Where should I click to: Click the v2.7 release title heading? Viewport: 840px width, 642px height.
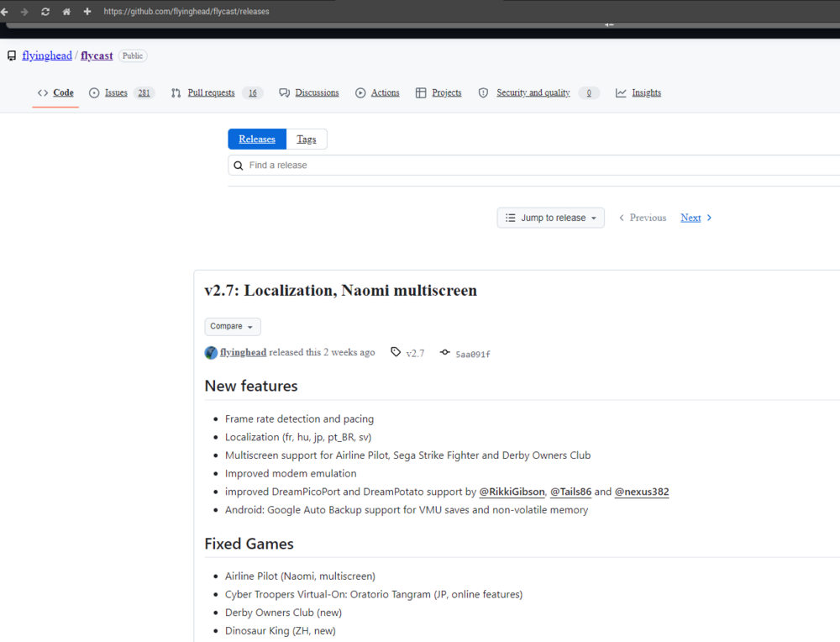click(x=341, y=291)
